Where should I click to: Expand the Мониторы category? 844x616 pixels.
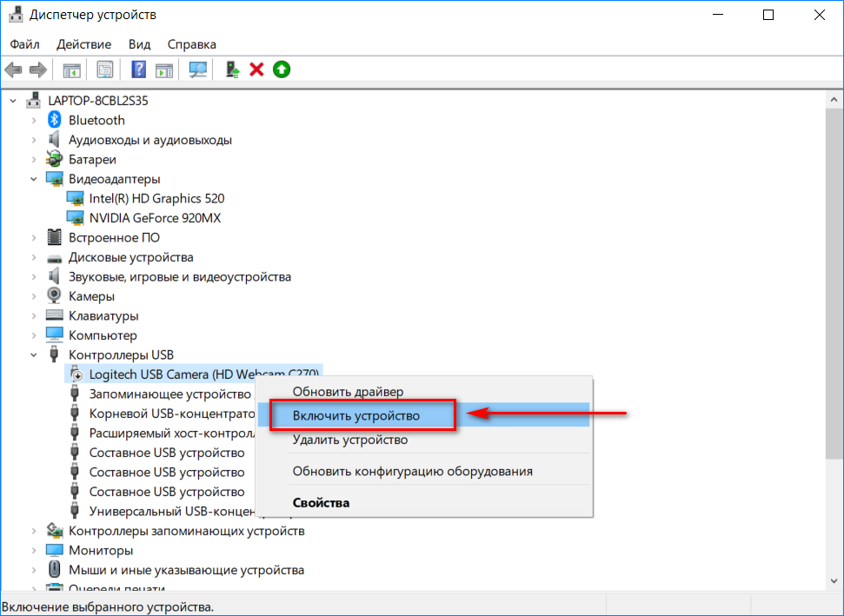click(34, 550)
